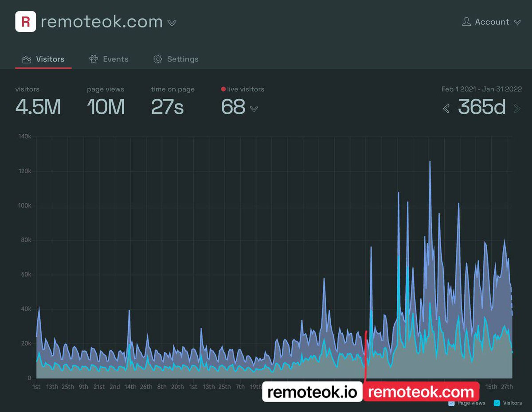Click the paw icon beside Events

click(94, 59)
